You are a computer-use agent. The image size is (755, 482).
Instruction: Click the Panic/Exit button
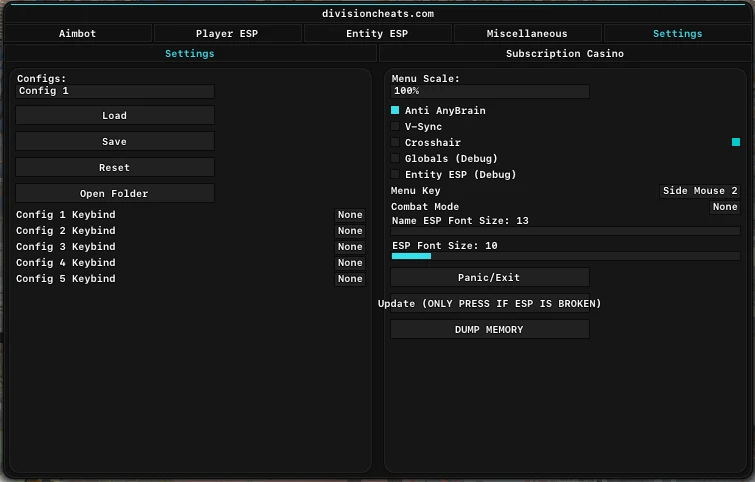pyautogui.click(x=490, y=277)
